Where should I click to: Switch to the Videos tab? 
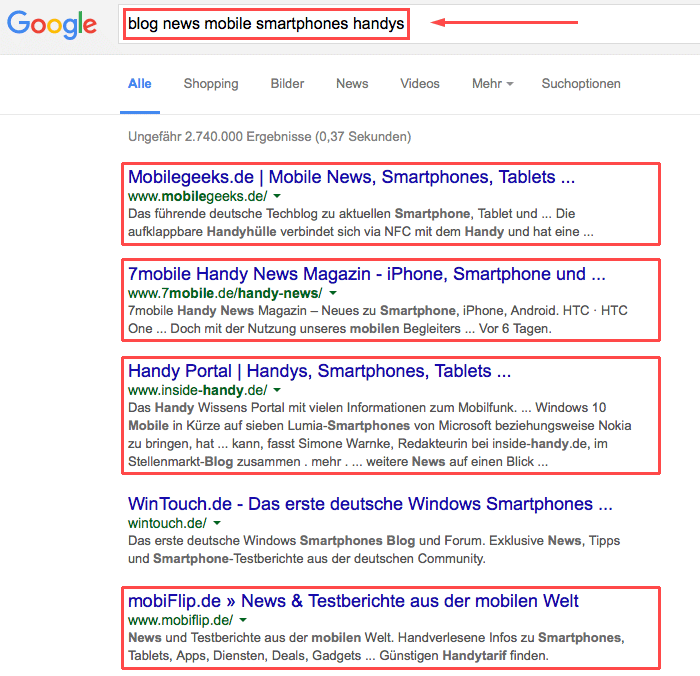tap(420, 83)
